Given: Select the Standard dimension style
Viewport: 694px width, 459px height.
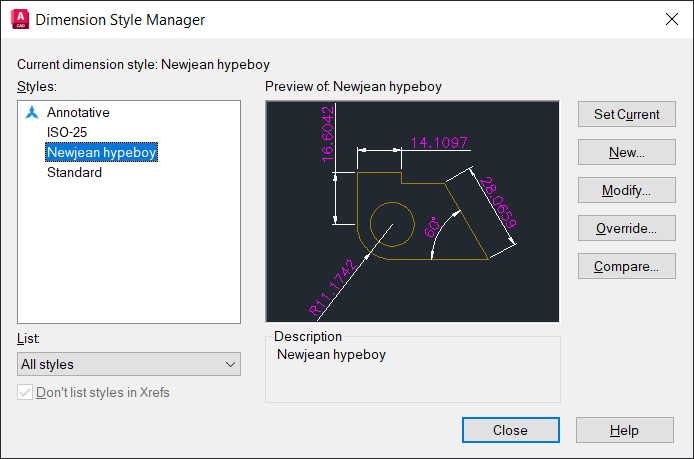Looking at the screenshot, I should [x=74, y=172].
